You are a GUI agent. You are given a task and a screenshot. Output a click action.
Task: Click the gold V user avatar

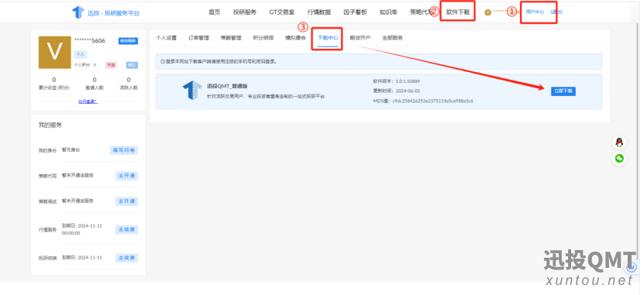(54, 52)
